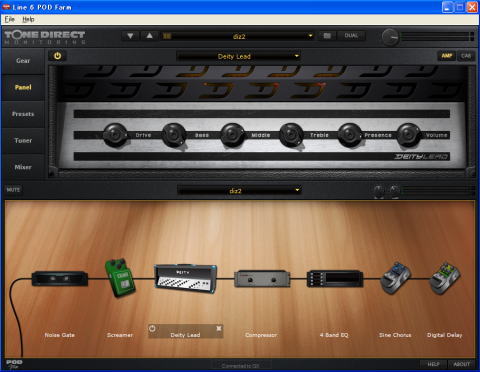Image resolution: width=480 pixels, height=372 pixels.
Task: Open the Tuner tab
Action: point(23,141)
